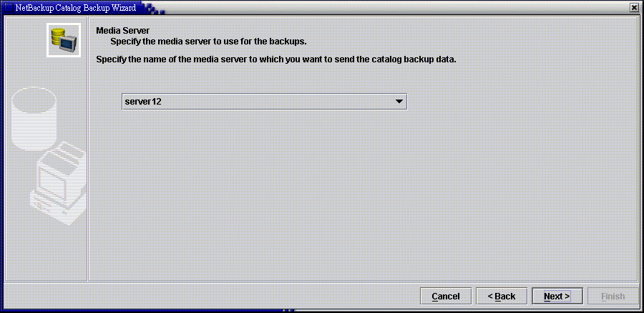This screenshot has width=644, height=313.
Task: Proceed with the Next button
Action: (557, 296)
